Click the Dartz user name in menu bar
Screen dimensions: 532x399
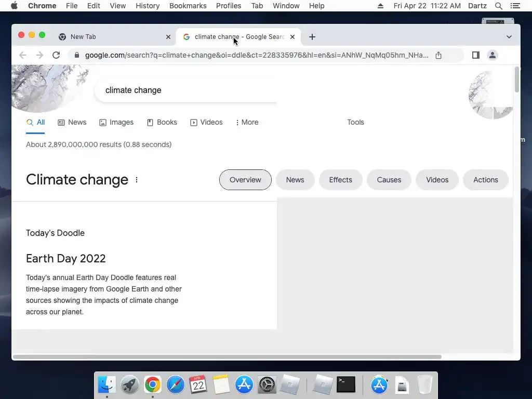(x=477, y=6)
